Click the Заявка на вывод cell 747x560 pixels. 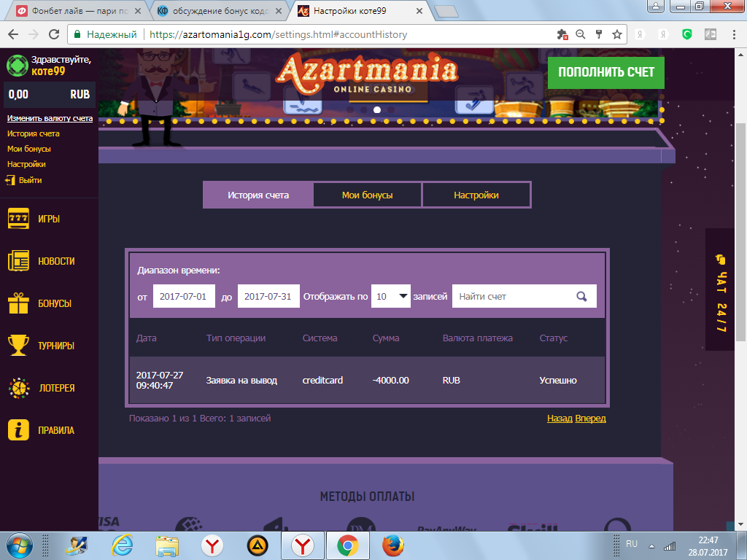coord(241,380)
